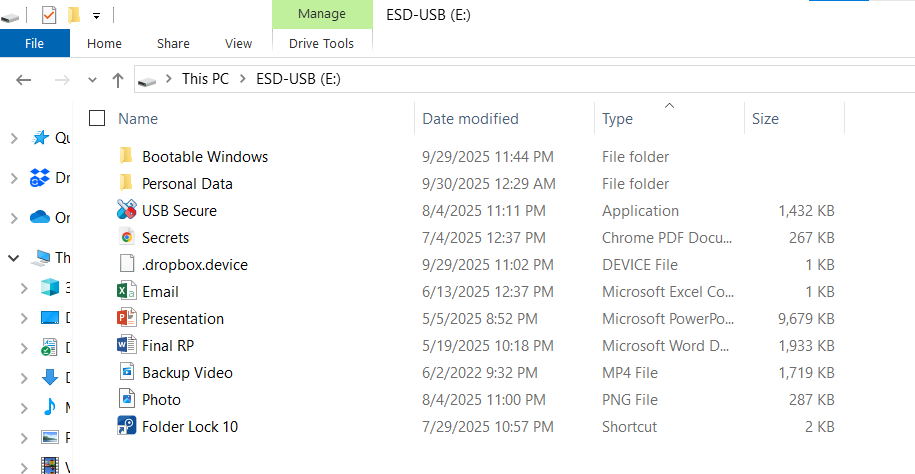This screenshot has height=474, width=915.
Task: Click the Desktop icon in sidebar
Action: [x=50, y=318]
